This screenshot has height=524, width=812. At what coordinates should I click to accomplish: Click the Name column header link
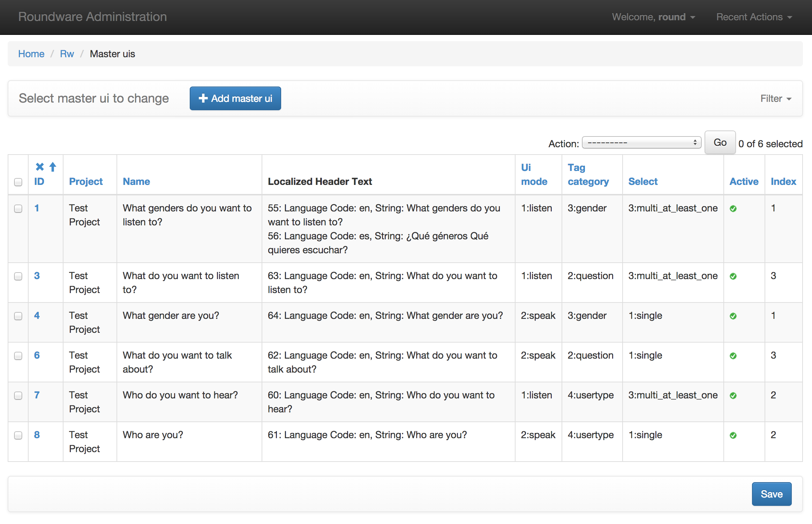tap(136, 181)
